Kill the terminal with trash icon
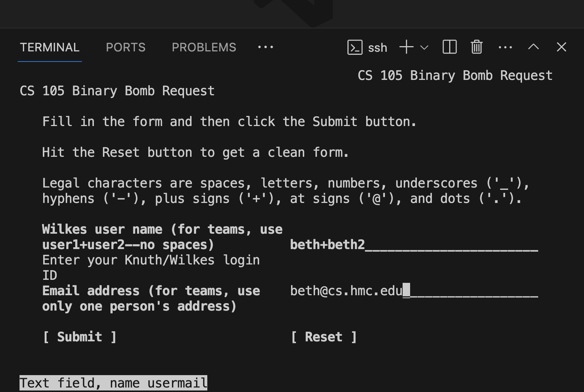 [x=477, y=47]
